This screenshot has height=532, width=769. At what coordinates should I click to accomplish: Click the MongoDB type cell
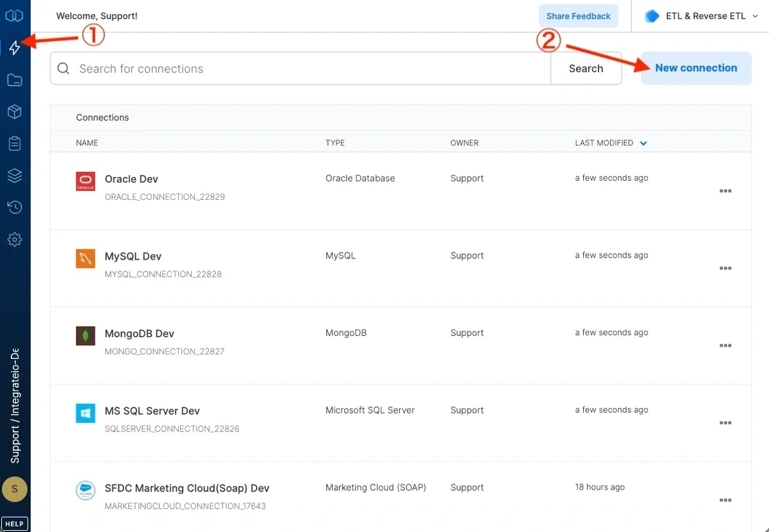tap(346, 333)
